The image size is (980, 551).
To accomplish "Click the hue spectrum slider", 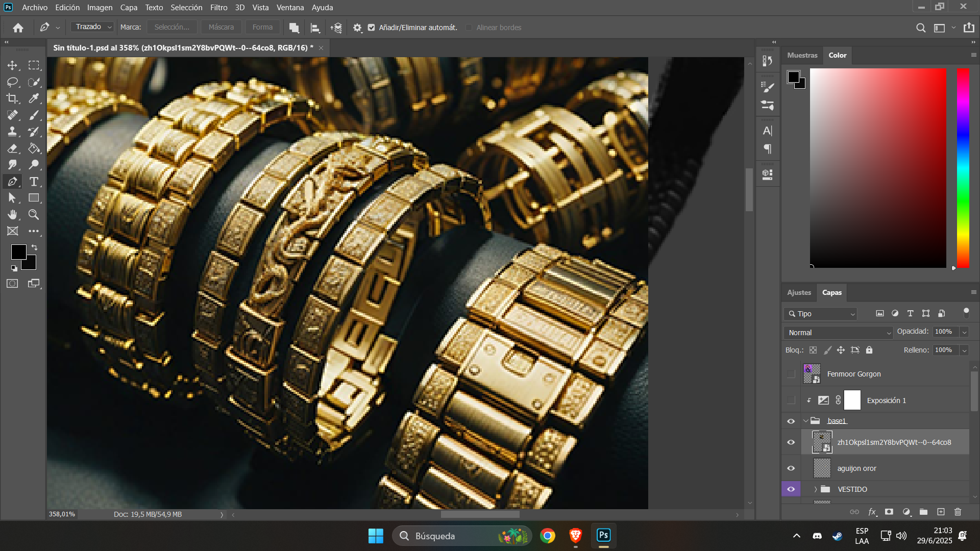I will [963, 168].
